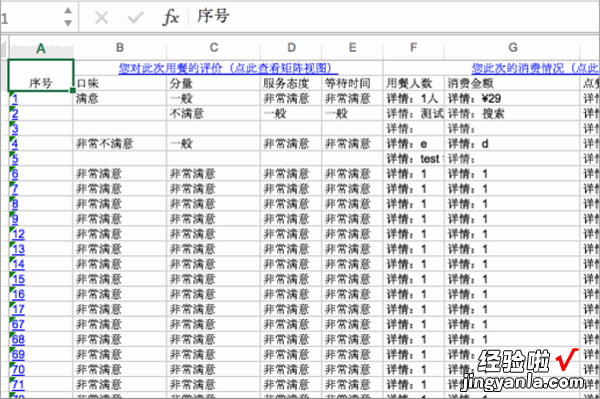This screenshot has width=600, height=399.
Task: Open row link number 4
Action: (x=15, y=144)
